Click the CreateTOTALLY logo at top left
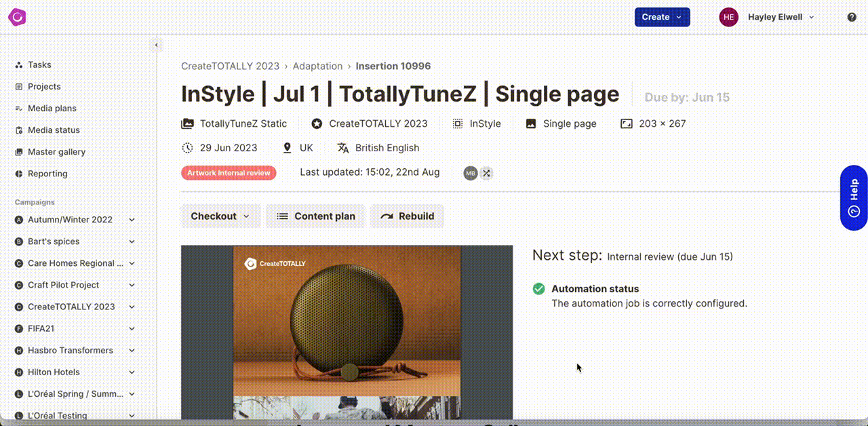Screen dimensions: 868x426 click(x=17, y=17)
